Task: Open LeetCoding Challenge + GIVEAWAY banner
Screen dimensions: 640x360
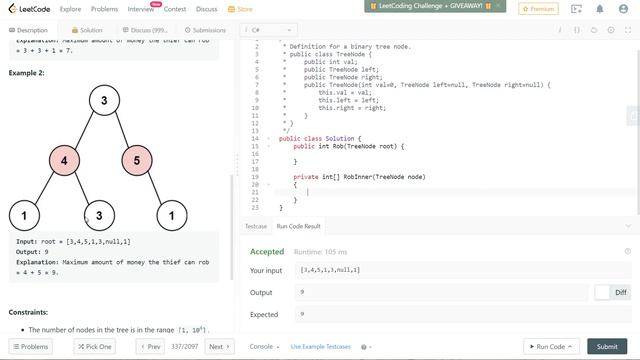Action: click(431, 6)
